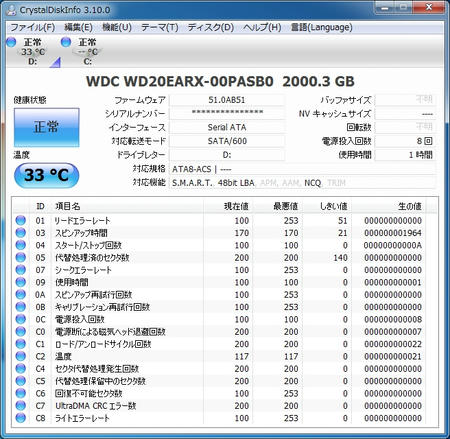Open the ファイル(F) menu
Viewport: 450px width, 439px height.
point(32,27)
